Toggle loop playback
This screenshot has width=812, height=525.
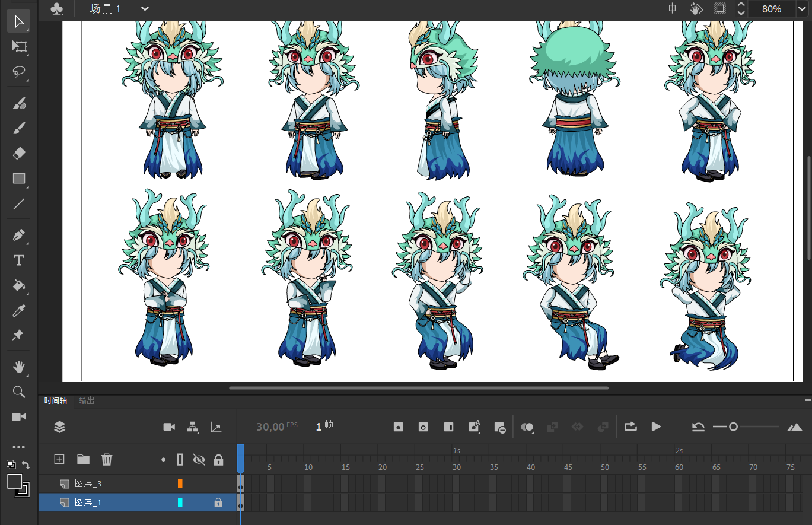tap(631, 426)
